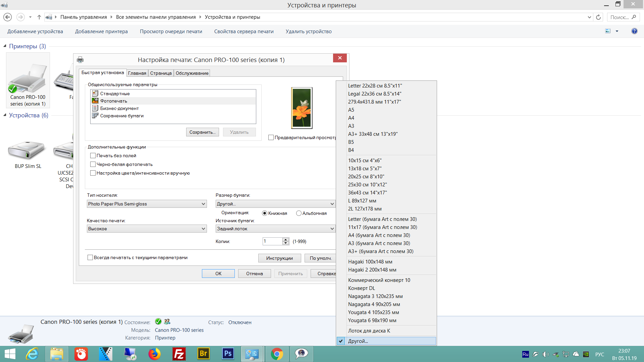Choose Конверт DL from the paper list
This screenshot has height=362, width=644.
point(386,288)
